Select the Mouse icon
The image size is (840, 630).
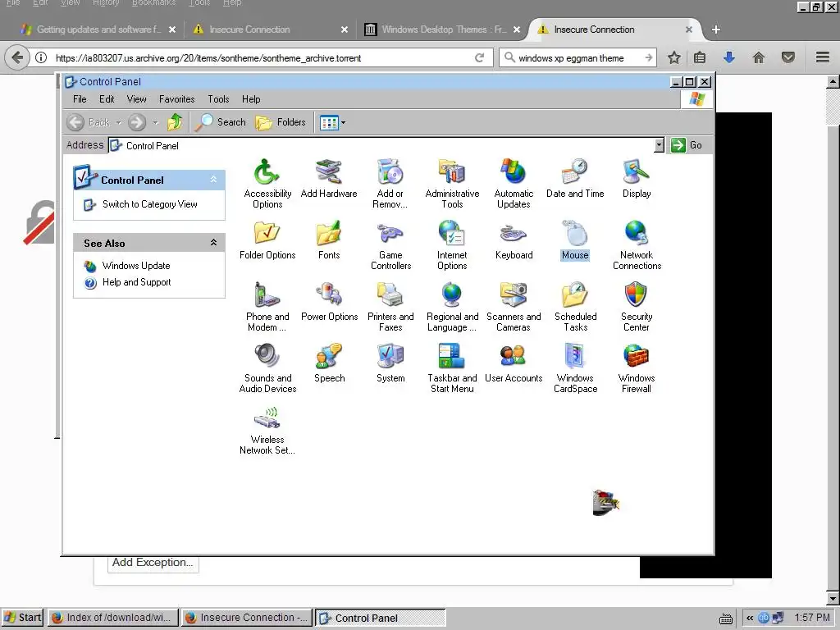[575, 240]
